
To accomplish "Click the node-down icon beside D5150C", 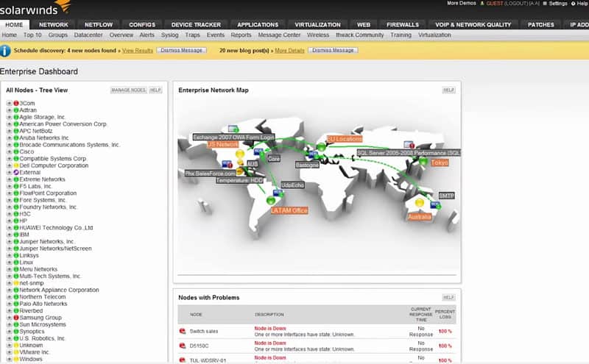I will pyautogui.click(x=183, y=346).
